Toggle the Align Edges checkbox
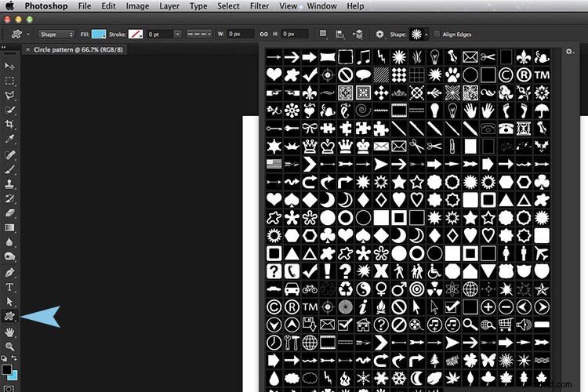Viewport: 588px width, 392px height. click(x=437, y=34)
